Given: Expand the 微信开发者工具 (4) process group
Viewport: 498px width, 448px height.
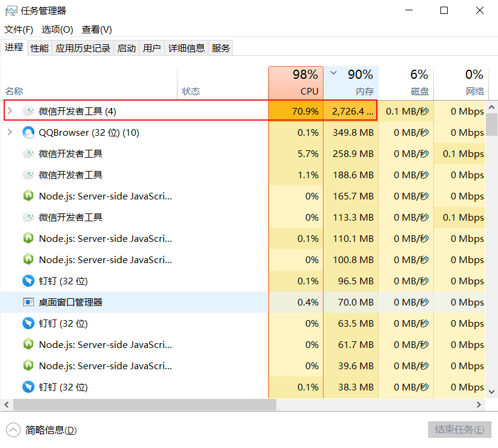Looking at the screenshot, I should pos(10,111).
